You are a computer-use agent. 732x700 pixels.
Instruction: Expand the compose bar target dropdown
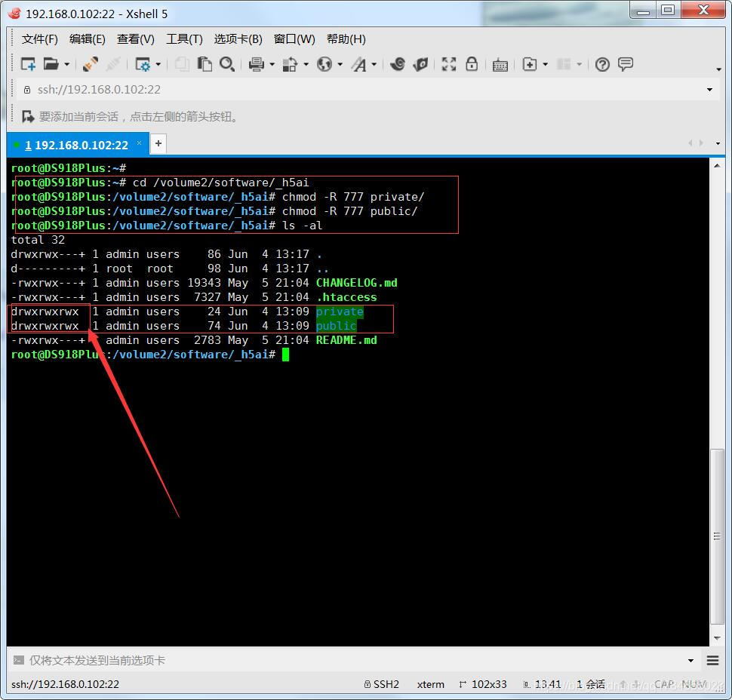[690, 661]
